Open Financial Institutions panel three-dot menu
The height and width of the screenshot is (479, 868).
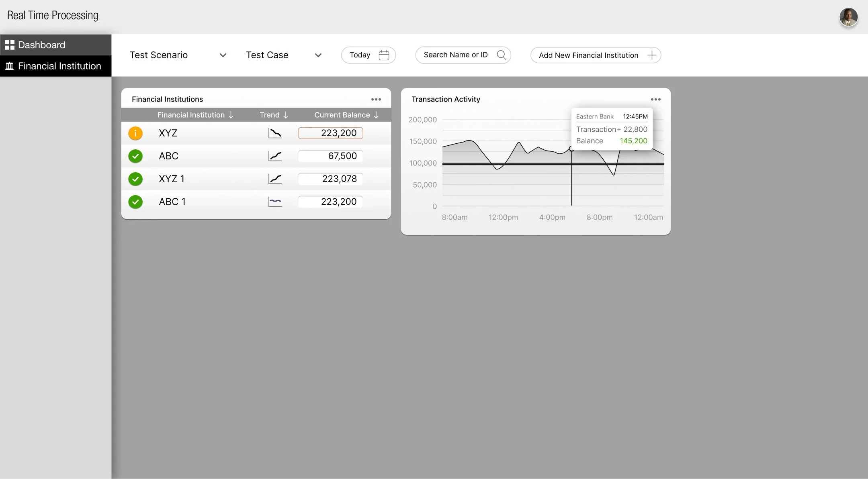click(376, 99)
